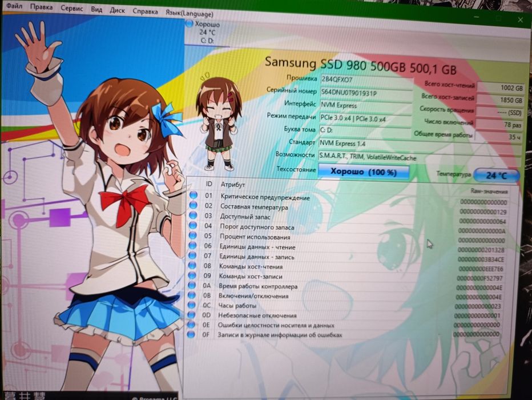Click the status icon for attribute 0E
Image resolution: width=532 pixels, height=400 pixels.
(191, 324)
